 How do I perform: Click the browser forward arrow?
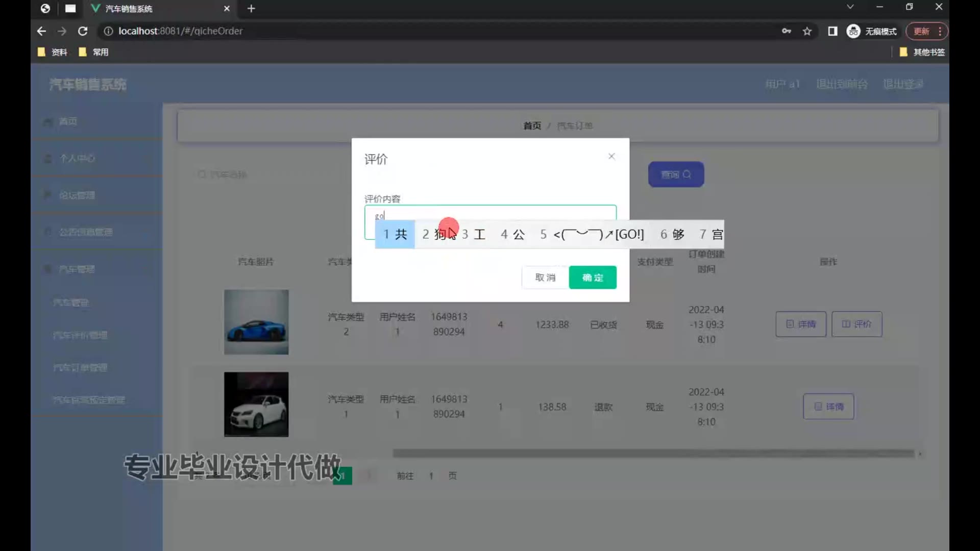[x=62, y=31]
